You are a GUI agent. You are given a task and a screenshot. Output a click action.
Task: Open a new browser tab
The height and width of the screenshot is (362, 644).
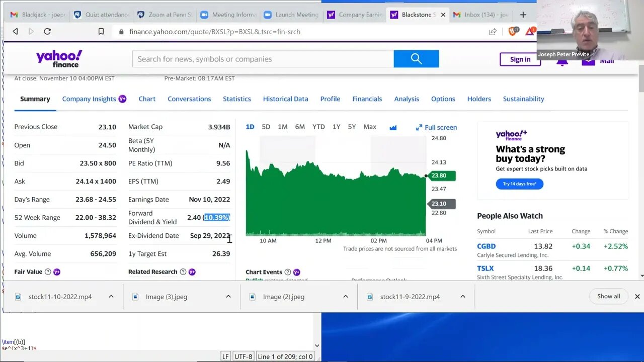[x=523, y=15]
